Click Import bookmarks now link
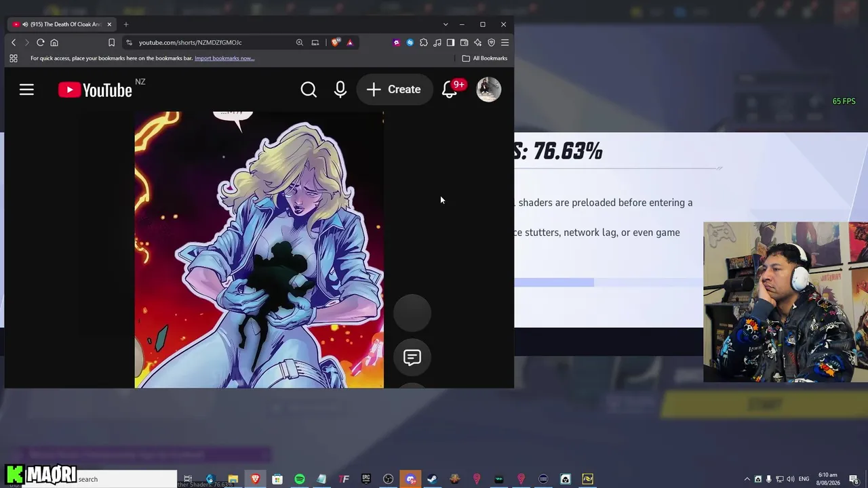This screenshot has width=868, height=488. coord(224,58)
